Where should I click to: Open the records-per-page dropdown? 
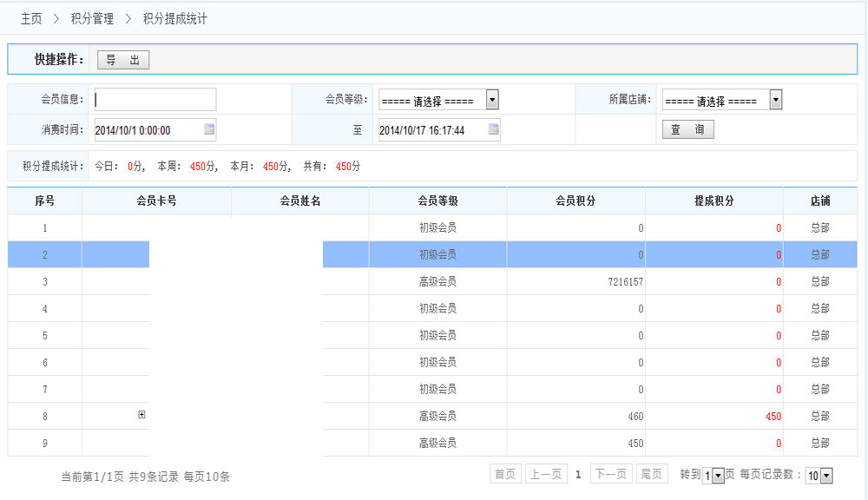[825, 476]
